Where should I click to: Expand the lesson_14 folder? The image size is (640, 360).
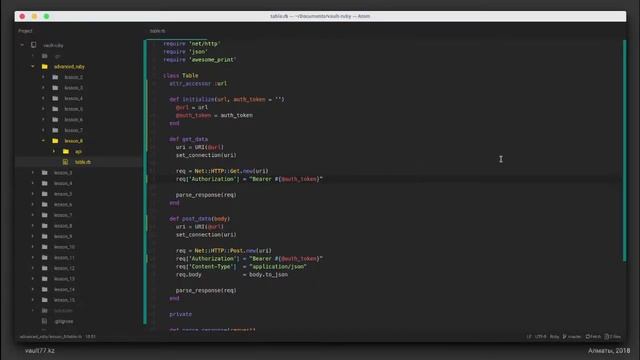pyautogui.click(x=33, y=289)
